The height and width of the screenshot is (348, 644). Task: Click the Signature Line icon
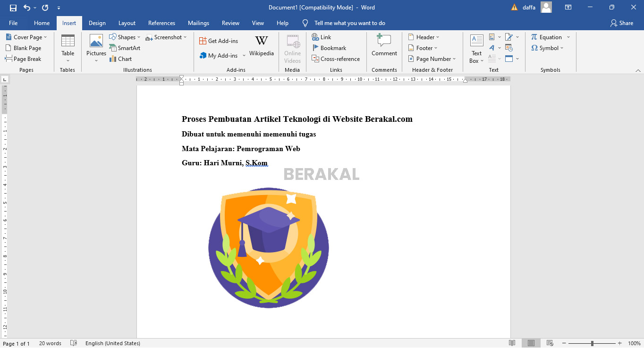click(509, 37)
